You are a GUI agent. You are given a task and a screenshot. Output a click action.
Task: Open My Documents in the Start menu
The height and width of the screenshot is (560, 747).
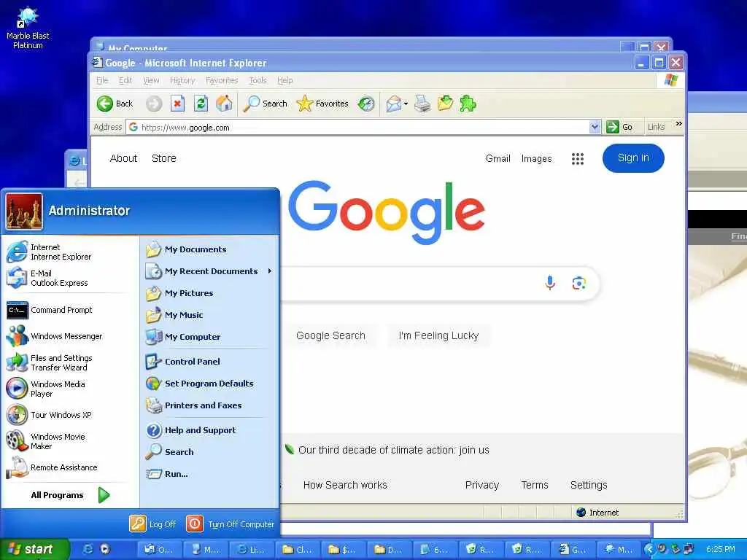(x=209, y=249)
